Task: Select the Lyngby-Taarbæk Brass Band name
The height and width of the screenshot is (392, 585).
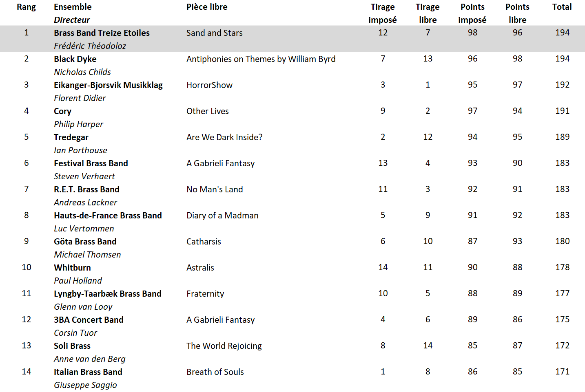Action: pos(108,294)
